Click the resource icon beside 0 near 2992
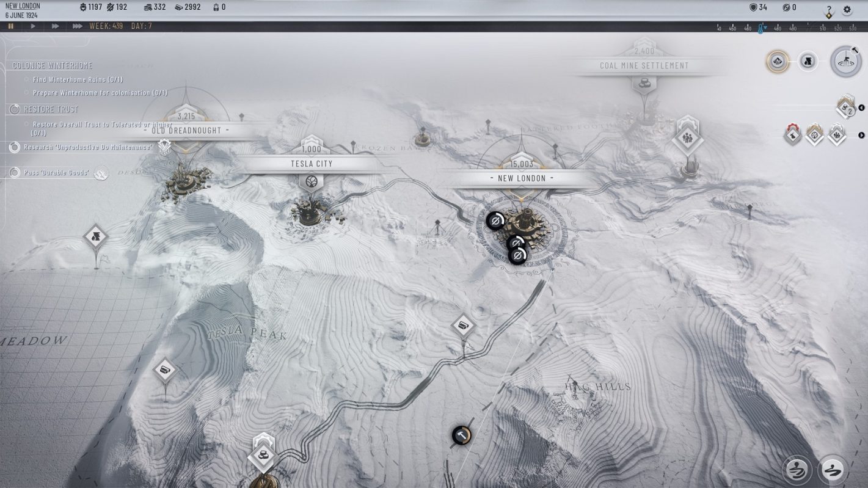Image resolution: width=868 pixels, height=488 pixels. (x=215, y=7)
